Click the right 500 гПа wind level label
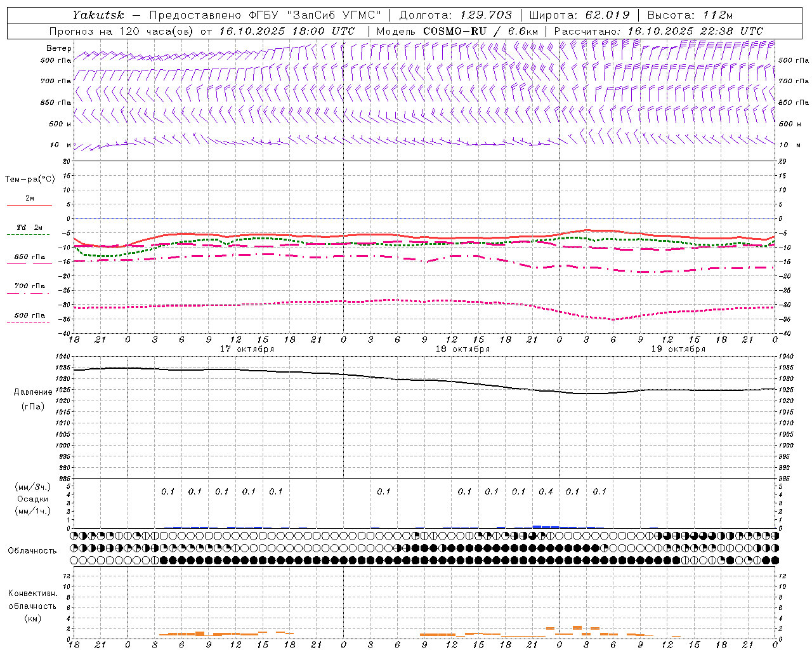Screen dimensions: 812x650 tap(794, 60)
